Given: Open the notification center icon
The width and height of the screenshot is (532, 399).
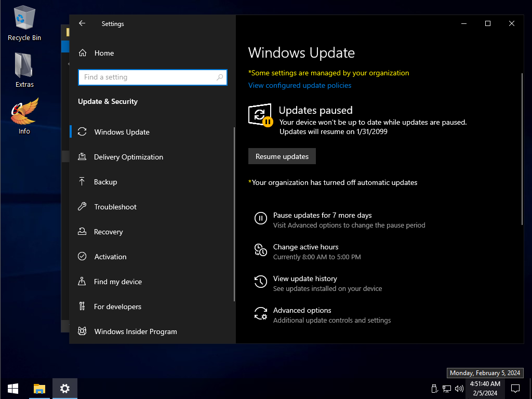Looking at the screenshot, I should click(515, 388).
